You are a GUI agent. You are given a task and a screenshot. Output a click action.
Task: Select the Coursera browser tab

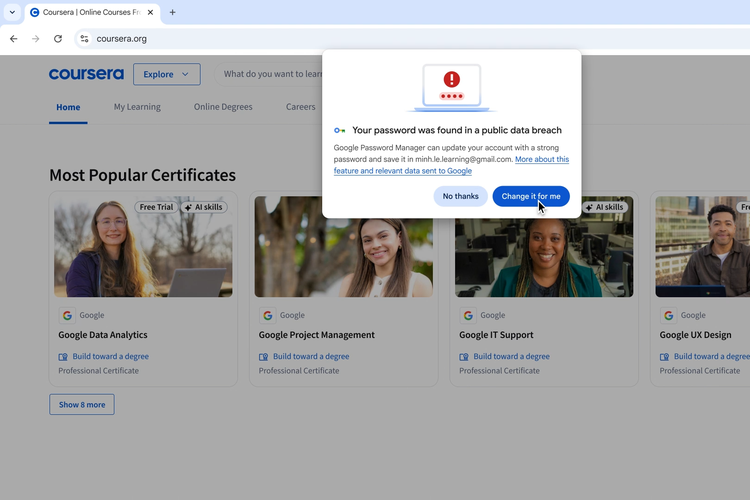click(x=92, y=12)
